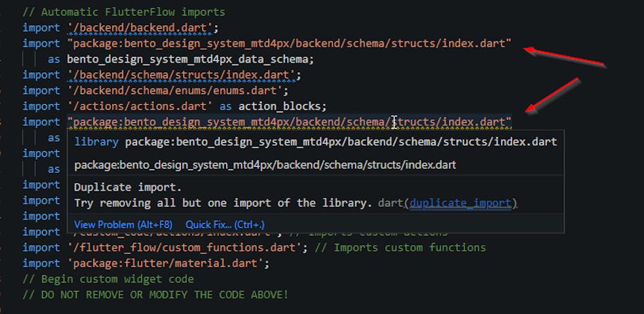The width and height of the screenshot is (644, 314).
Task: Click the "Duplicate import." message text
Action: coord(128,188)
